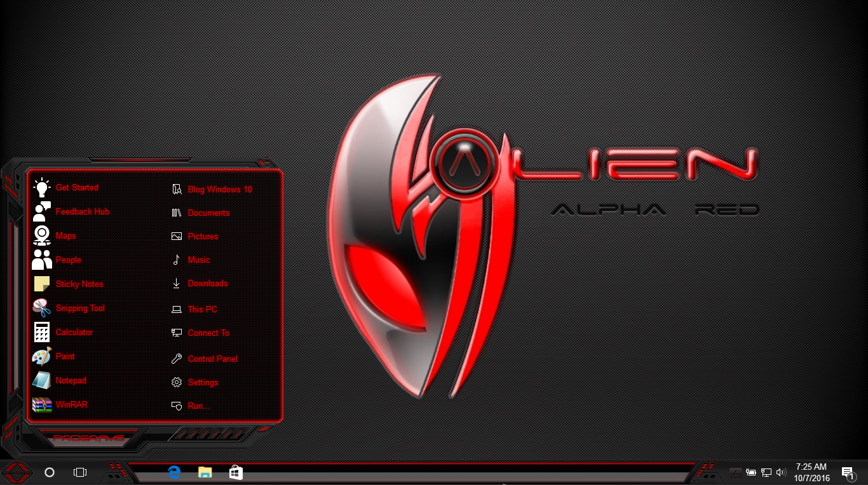Open Sticky Notes
This screenshot has width=868, height=485.
click(x=79, y=284)
